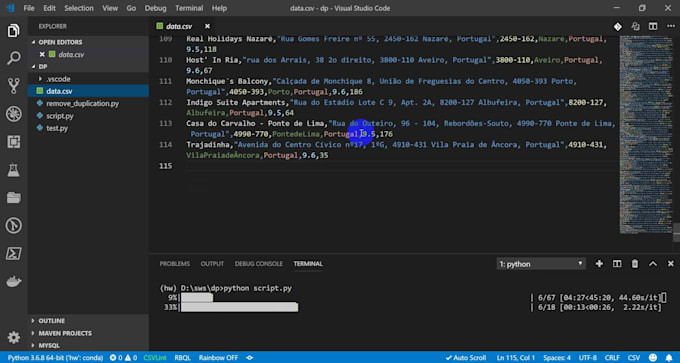
Task: Open the Extensions view icon
Action: pos(13,142)
